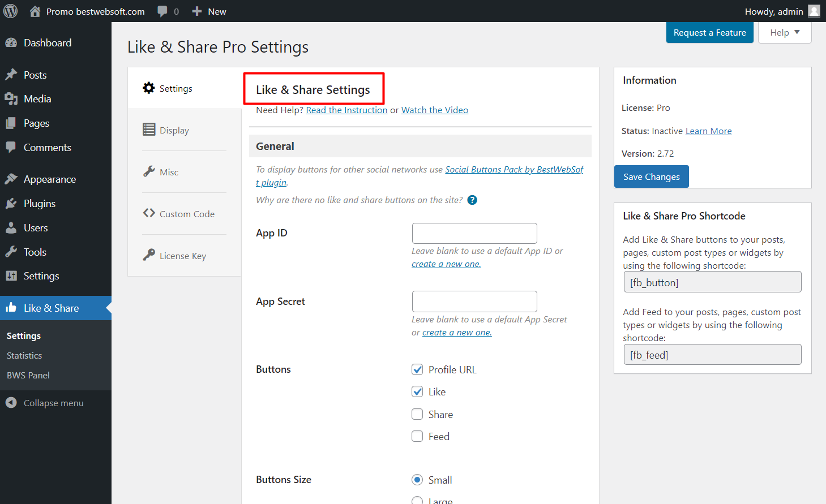The image size is (826, 504).
Task: Click the Display list icon
Action: pyautogui.click(x=149, y=130)
